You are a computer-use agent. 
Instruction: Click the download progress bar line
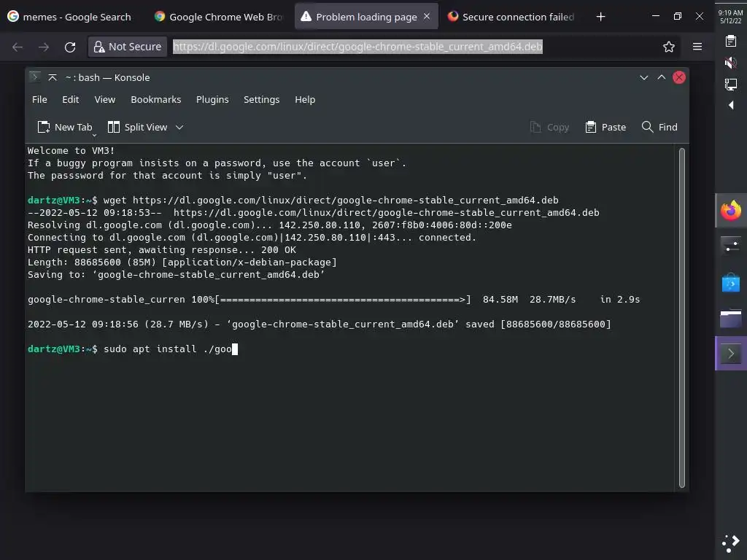coord(333,299)
